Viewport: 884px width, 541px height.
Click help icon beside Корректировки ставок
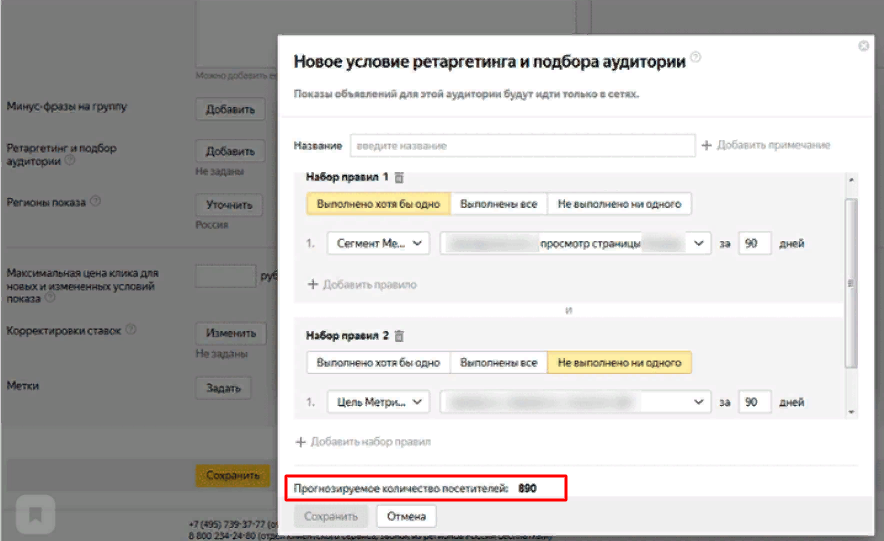[131, 328]
